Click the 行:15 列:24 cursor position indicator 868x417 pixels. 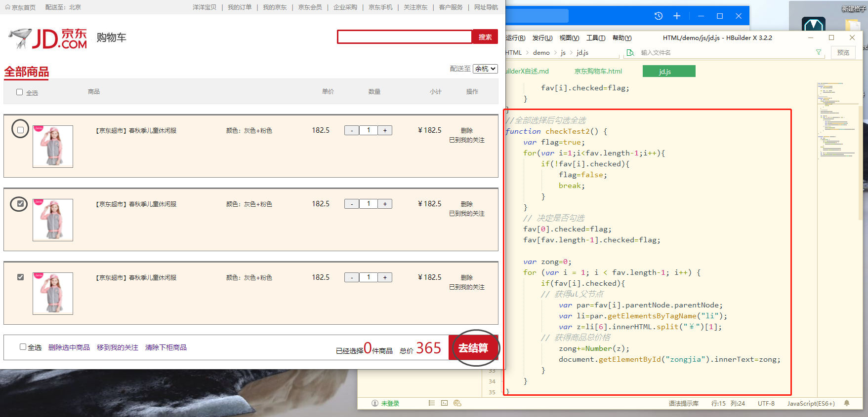coord(728,403)
